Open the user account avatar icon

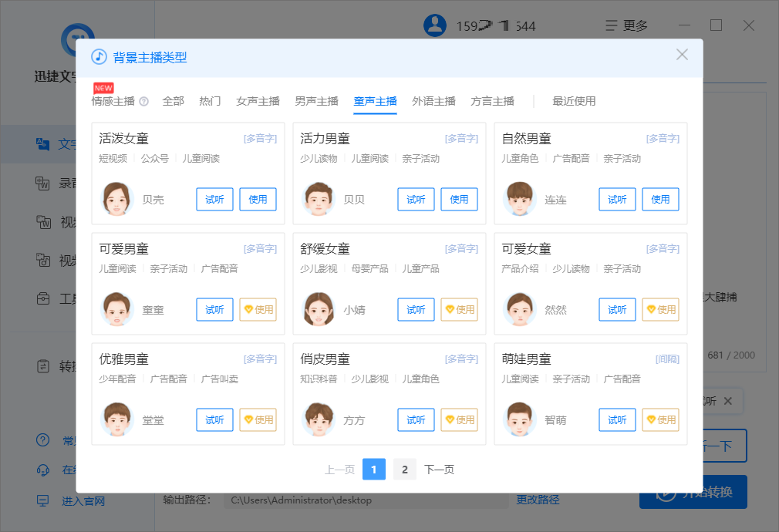coord(434,25)
